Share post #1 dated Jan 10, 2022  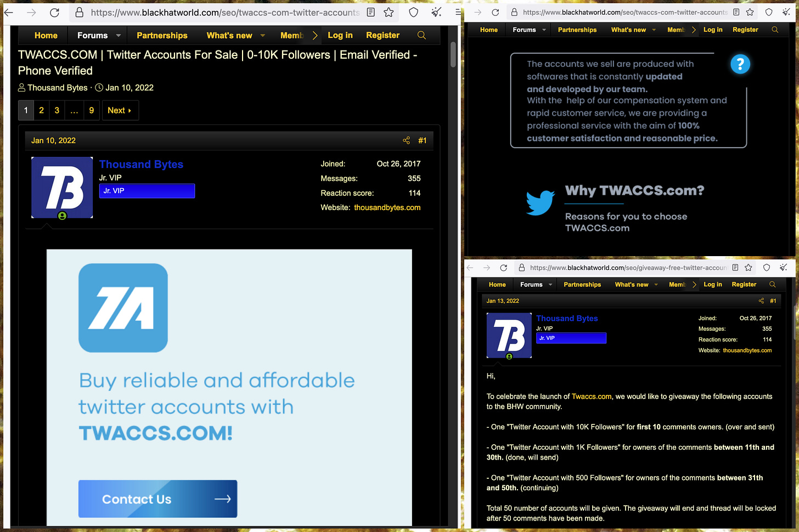(406, 140)
